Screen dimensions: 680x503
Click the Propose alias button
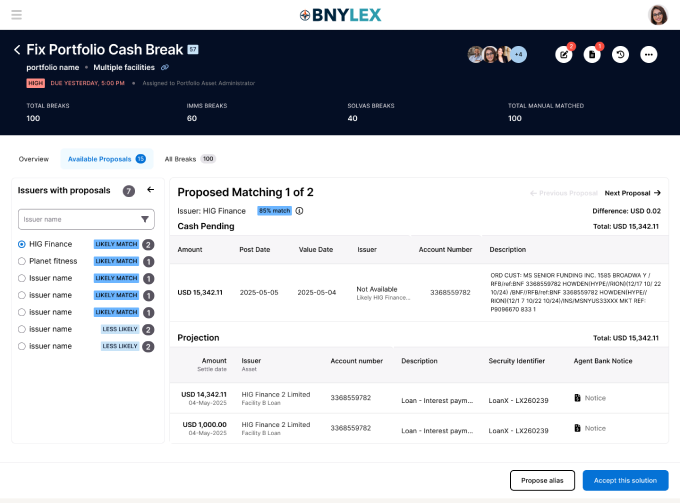click(542, 480)
